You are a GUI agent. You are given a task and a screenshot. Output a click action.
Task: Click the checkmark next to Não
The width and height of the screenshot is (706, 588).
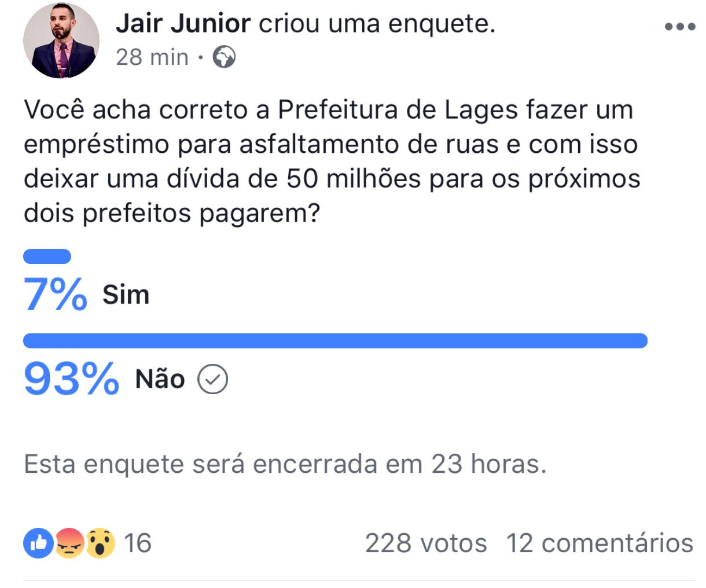[212, 380]
